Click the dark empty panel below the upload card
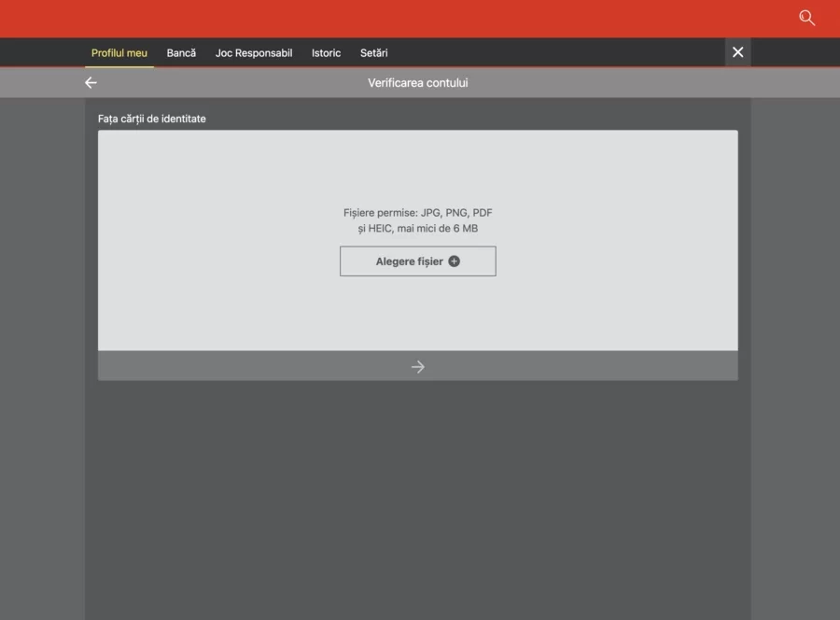 418,500
